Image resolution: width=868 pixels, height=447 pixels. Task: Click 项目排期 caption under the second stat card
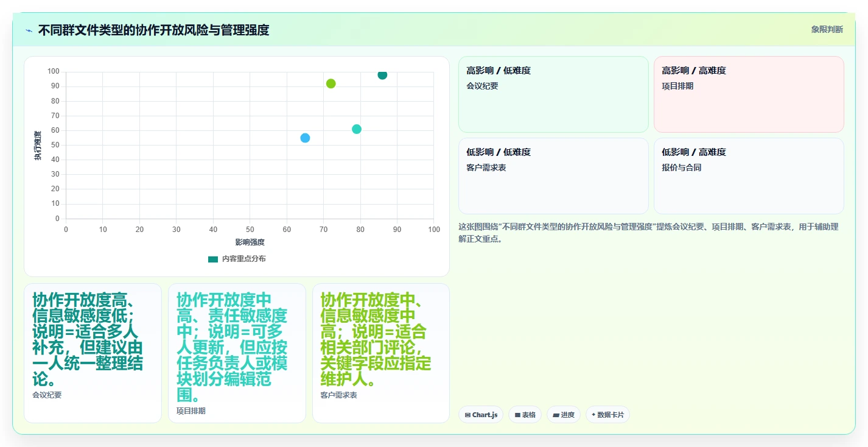point(191,411)
